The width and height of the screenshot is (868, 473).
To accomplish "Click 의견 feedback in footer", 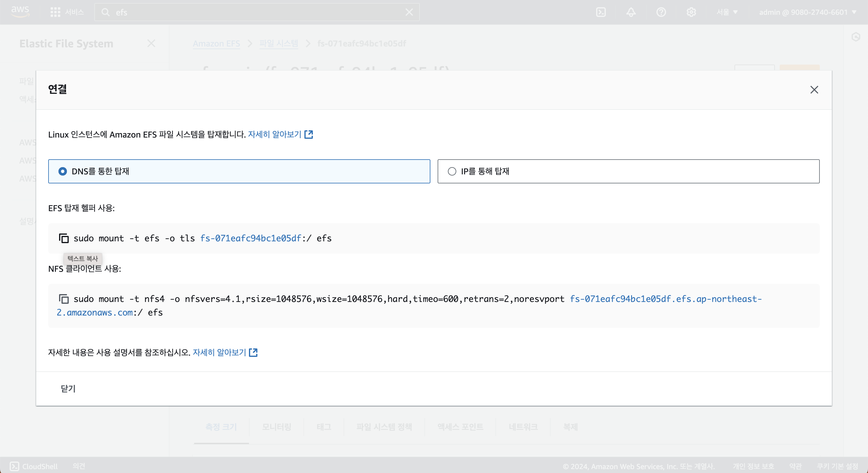I will point(79,466).
